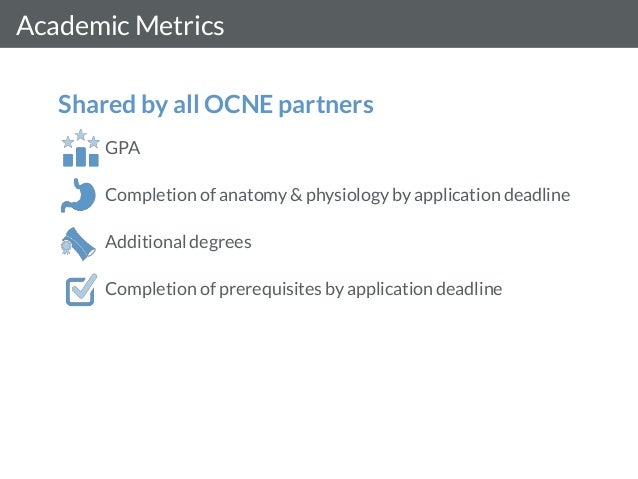Click the diploma scroll icon
Viewport: 638px width, 479px height.
coord(78,244)
